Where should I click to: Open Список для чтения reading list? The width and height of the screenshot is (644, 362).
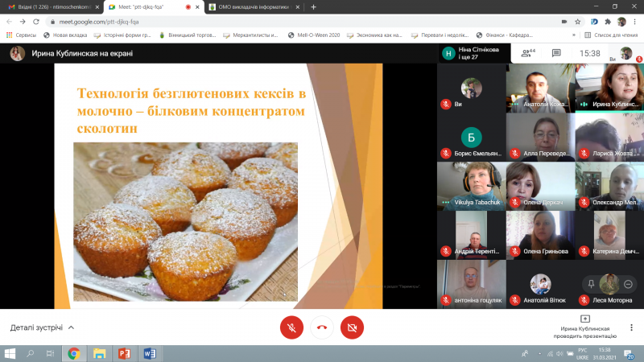tap(611, 35)
